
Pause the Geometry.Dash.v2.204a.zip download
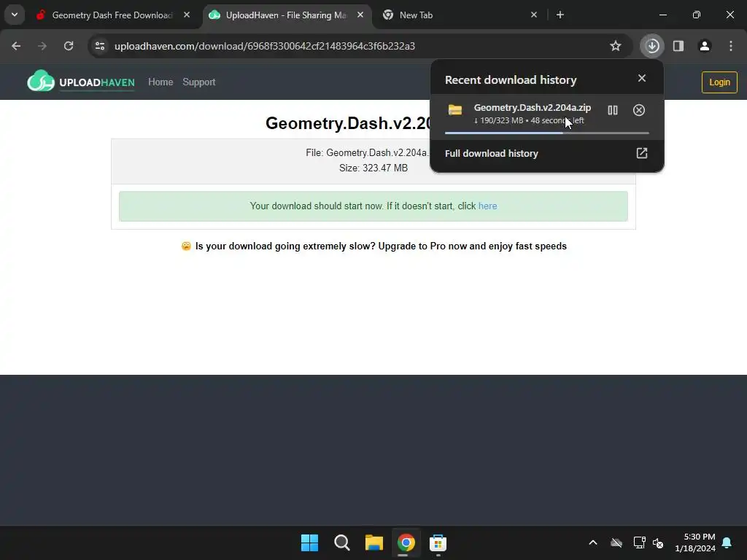pyautogui.click(x=613, y=111)
